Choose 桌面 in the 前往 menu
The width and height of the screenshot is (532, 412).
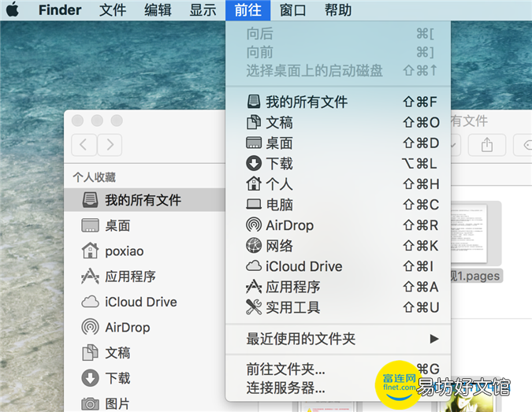pyautogui.click(x=338, y=143)
